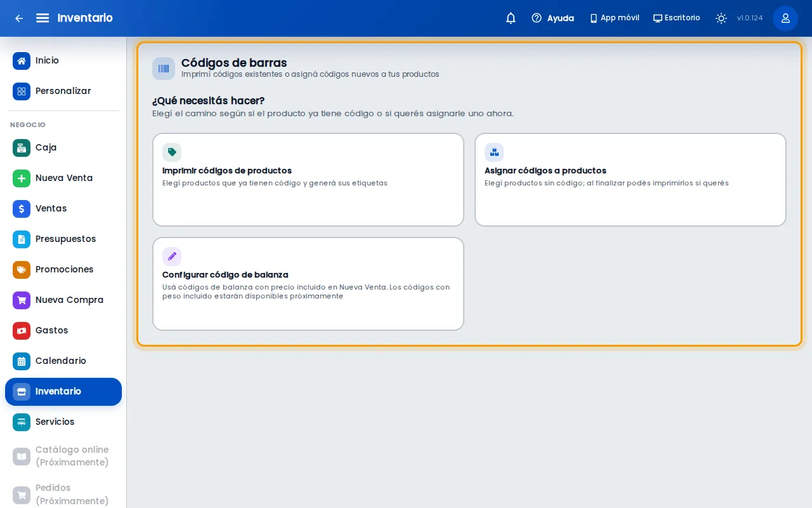812x508 pixels.
Task: Open Configurar código de balanza card
Action: point(308,284)
